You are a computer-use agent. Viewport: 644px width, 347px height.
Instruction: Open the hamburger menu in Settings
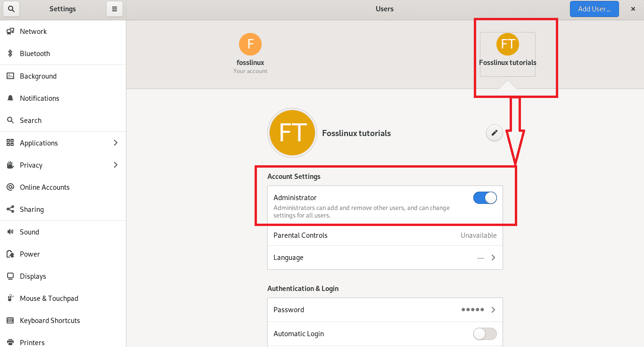click(x=114, y=9)
